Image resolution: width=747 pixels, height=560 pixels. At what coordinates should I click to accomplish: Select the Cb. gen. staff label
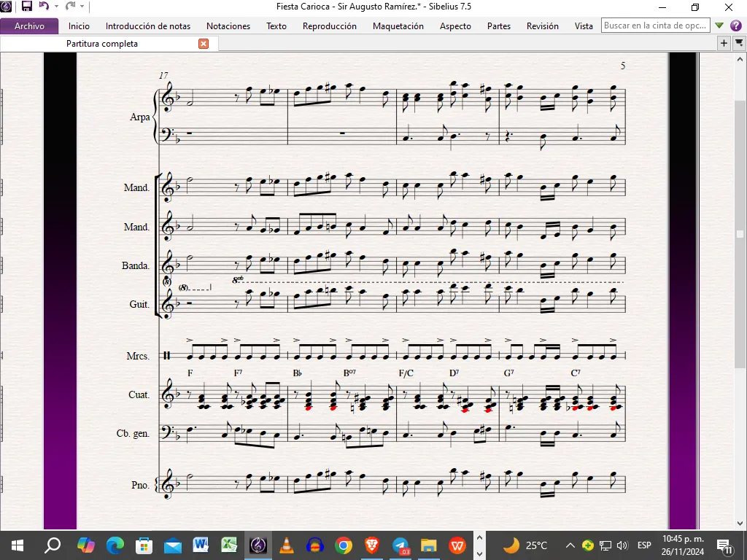[x=133, y=434]
